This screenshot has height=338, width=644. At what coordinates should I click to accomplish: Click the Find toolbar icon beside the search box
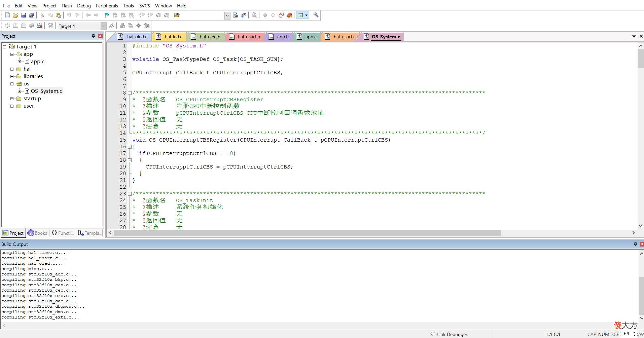click(x=236, y=15)
